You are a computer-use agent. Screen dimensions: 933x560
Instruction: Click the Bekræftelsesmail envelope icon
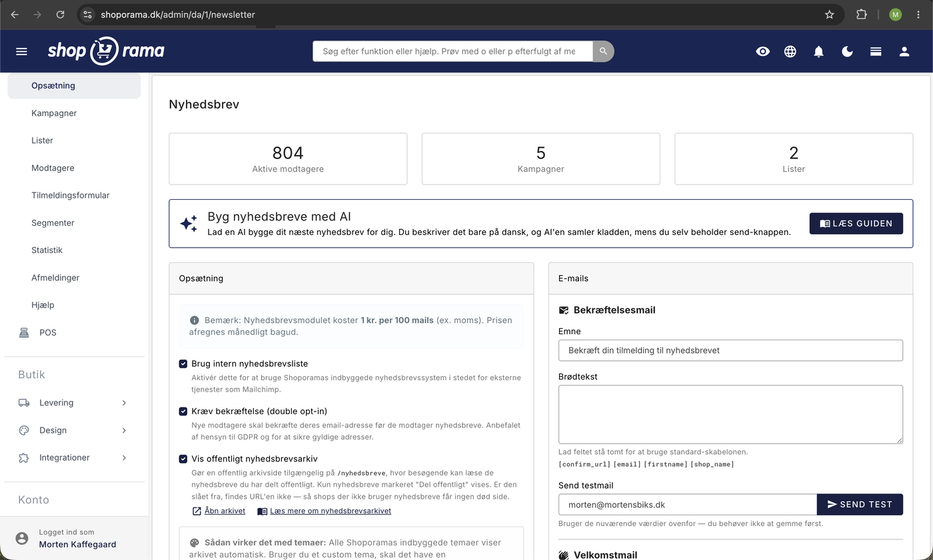tap(564, 310)
